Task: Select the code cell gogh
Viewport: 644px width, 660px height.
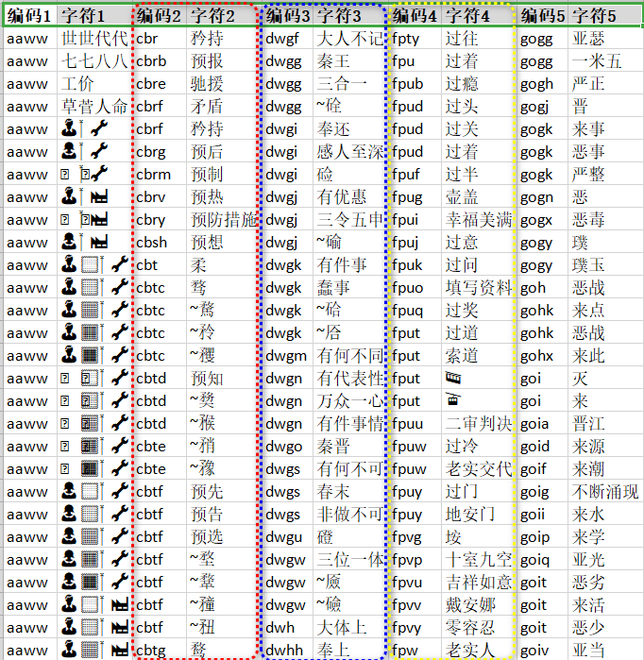Action: pos(543,84)
